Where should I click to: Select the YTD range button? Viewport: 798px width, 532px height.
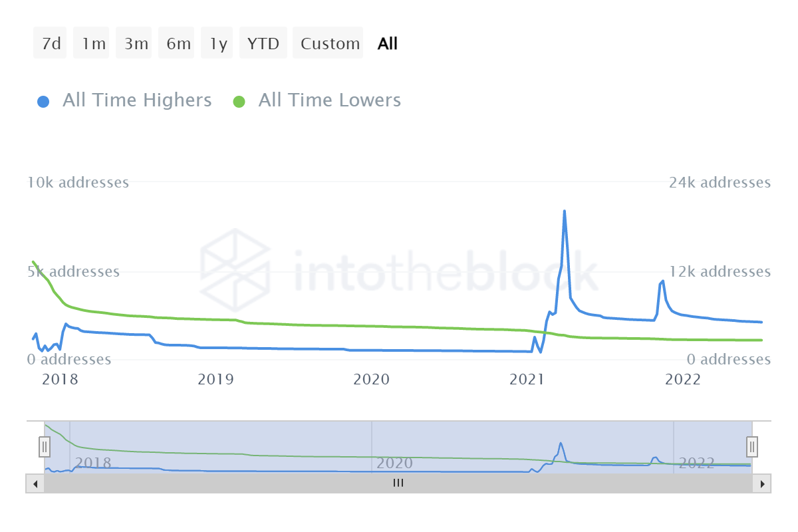point(263,44)
